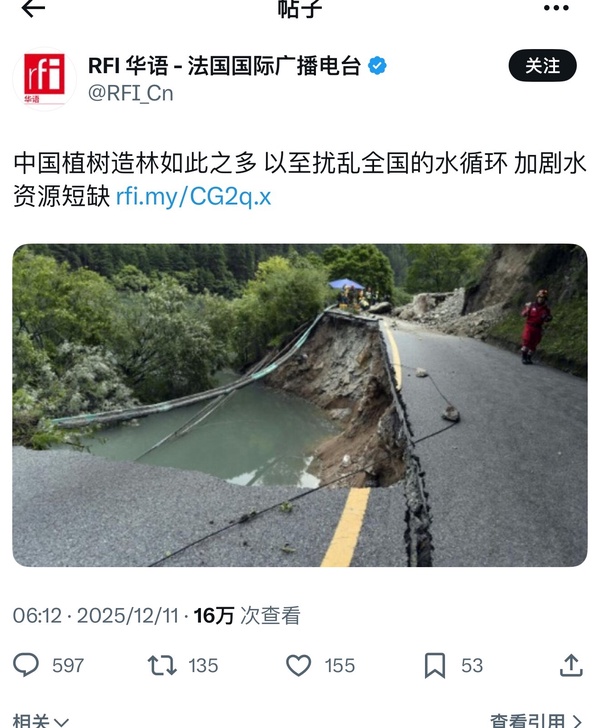Open 查看引用 quotes chevron

(536, 721)
